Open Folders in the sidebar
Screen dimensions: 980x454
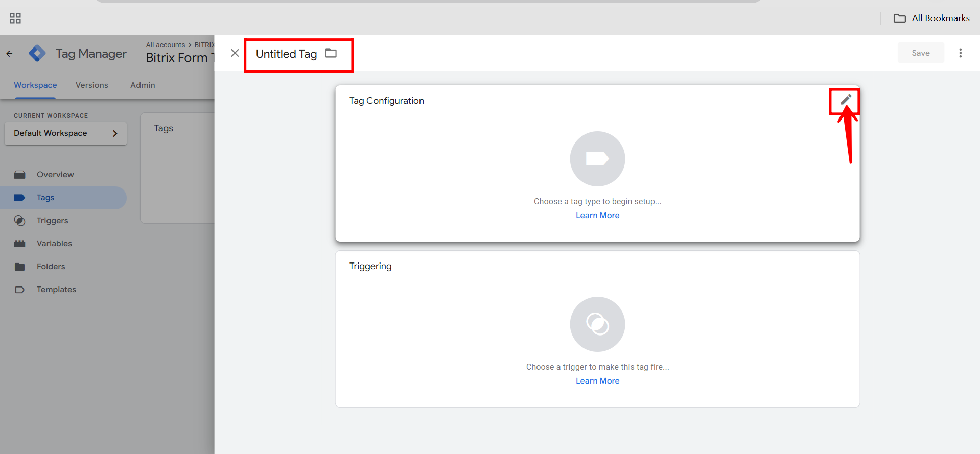[51, 267]
